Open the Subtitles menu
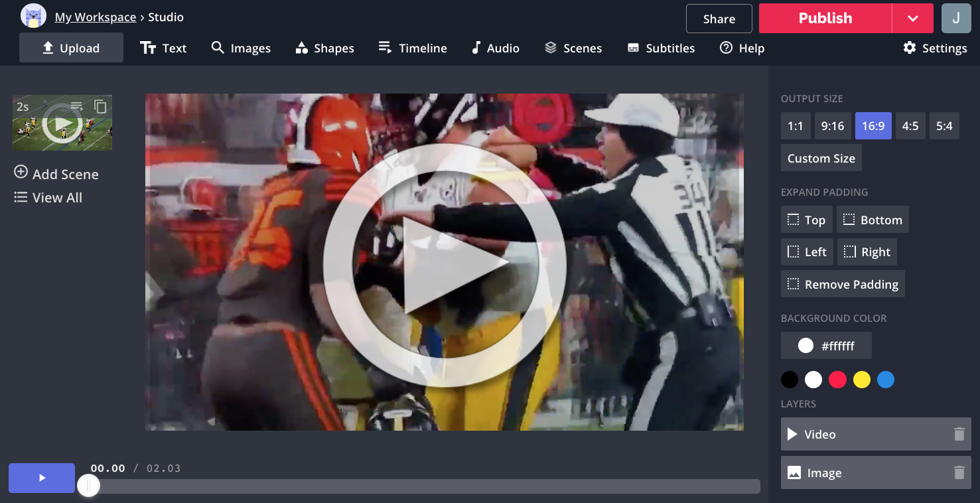 661,48
